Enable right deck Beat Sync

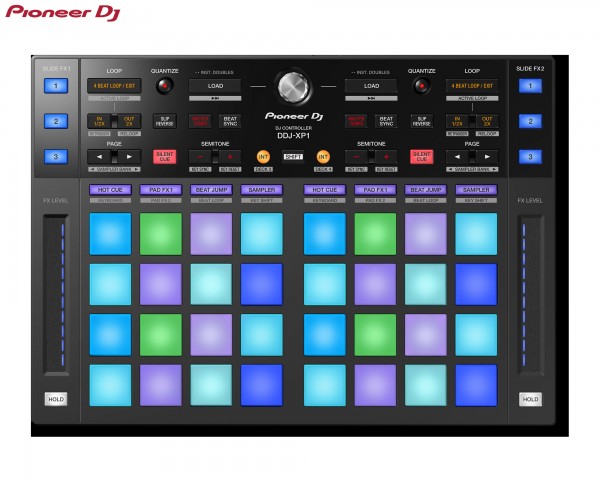point(386,121)
